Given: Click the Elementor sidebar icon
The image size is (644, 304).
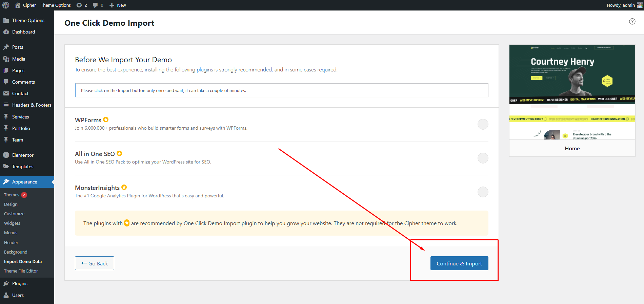Looking at the screenshot, I should (x=6, y=155).
